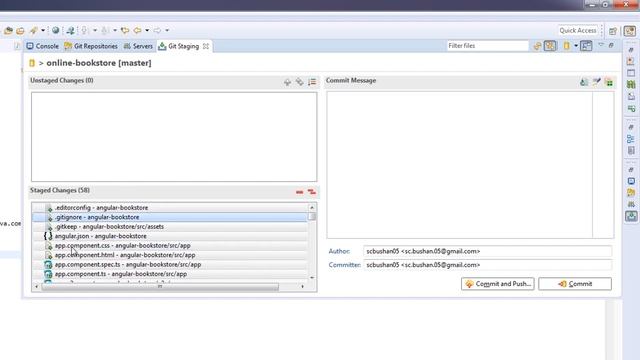This screenshot has width=640, height=360.
Task: Navigate back with yellow left arrow
Action: pyautogui.click(x=138, y=30)
